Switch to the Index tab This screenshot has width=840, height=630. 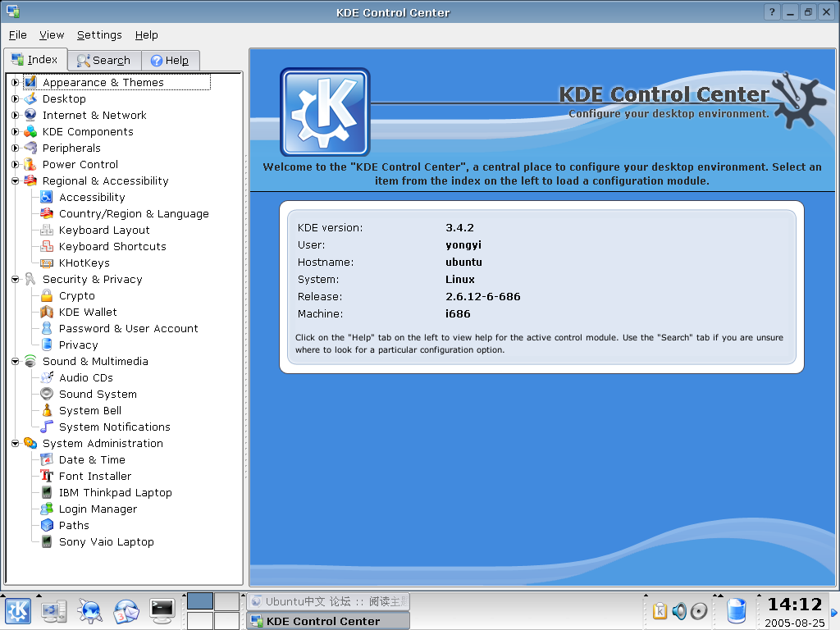click(34, 59)
